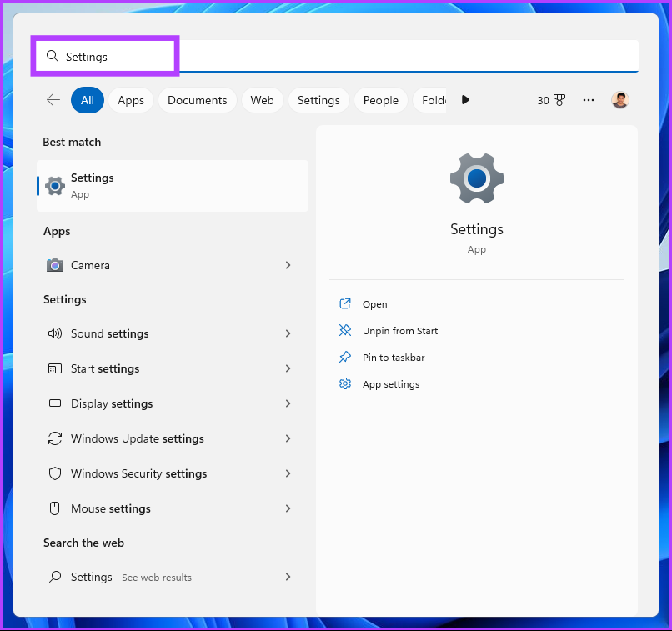Click the back arrow icon
The width and height of the screenshot is (672, 631).
(x=53, y=100)
